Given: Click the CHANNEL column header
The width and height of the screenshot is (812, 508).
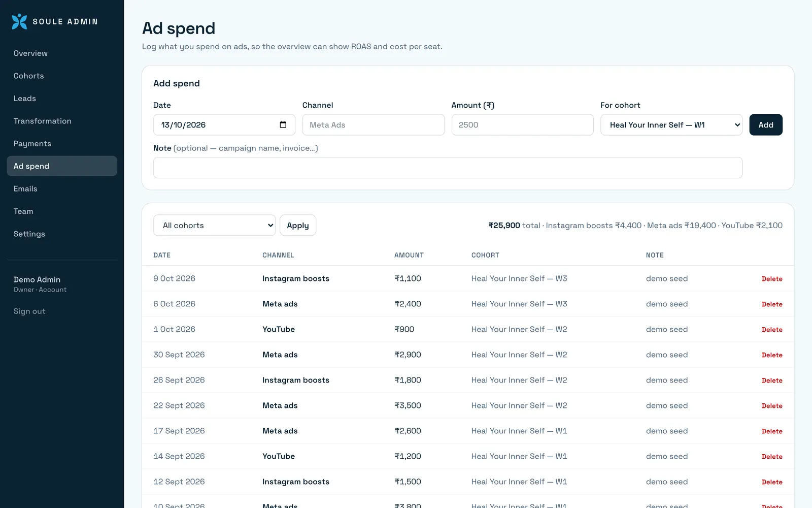Looking at the screenshot, I should point(278,256).
